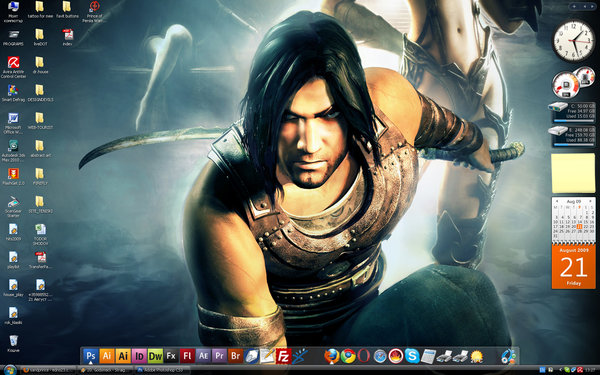Launch Photoshop from the dock's Ps icon

[91, 356]
